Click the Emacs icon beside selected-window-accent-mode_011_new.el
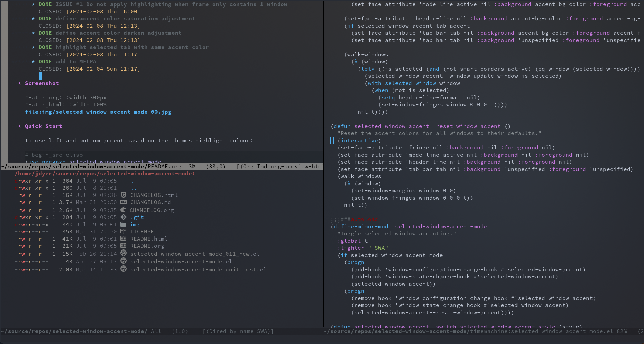This screenshot has width=644, height=344. click(x=123, y=253)
